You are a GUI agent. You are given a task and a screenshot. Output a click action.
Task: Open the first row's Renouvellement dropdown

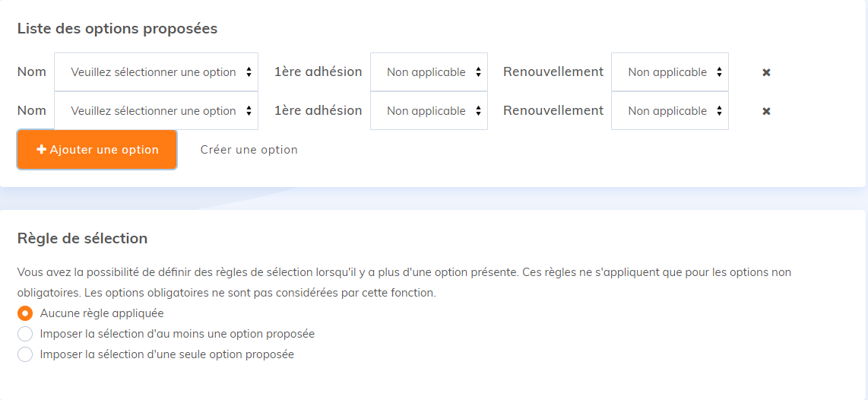(670, 72)
